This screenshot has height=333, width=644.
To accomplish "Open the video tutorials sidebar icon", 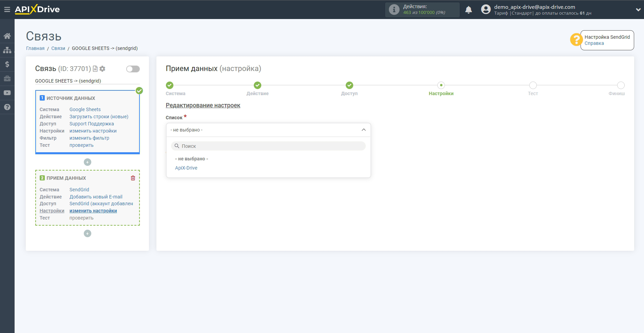I will click(7, 93).
